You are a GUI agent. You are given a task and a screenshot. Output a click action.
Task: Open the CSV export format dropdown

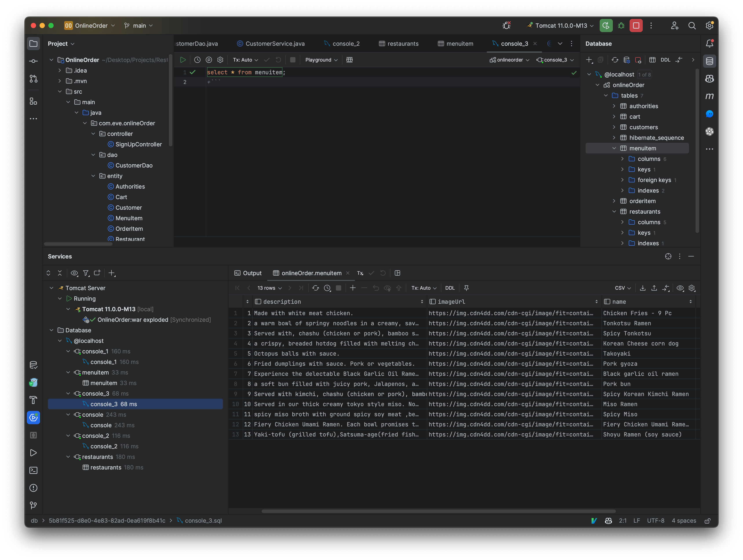622,288
